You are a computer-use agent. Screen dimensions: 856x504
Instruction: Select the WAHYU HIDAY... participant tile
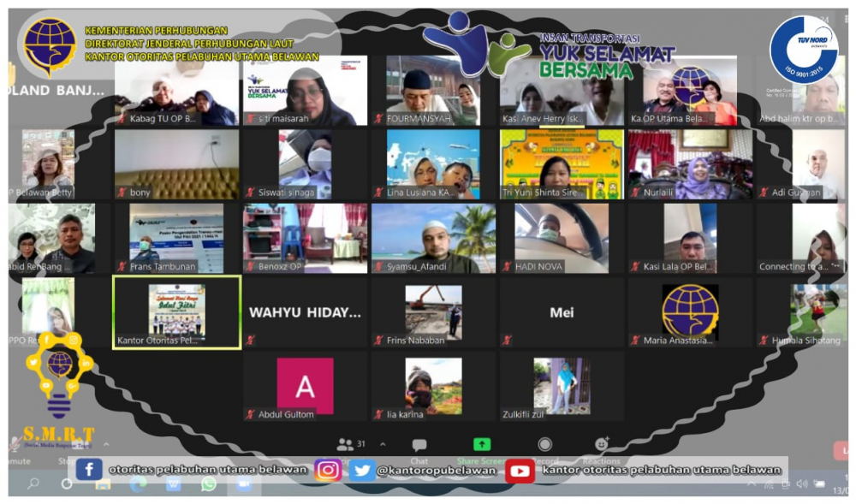click(306, 312)
